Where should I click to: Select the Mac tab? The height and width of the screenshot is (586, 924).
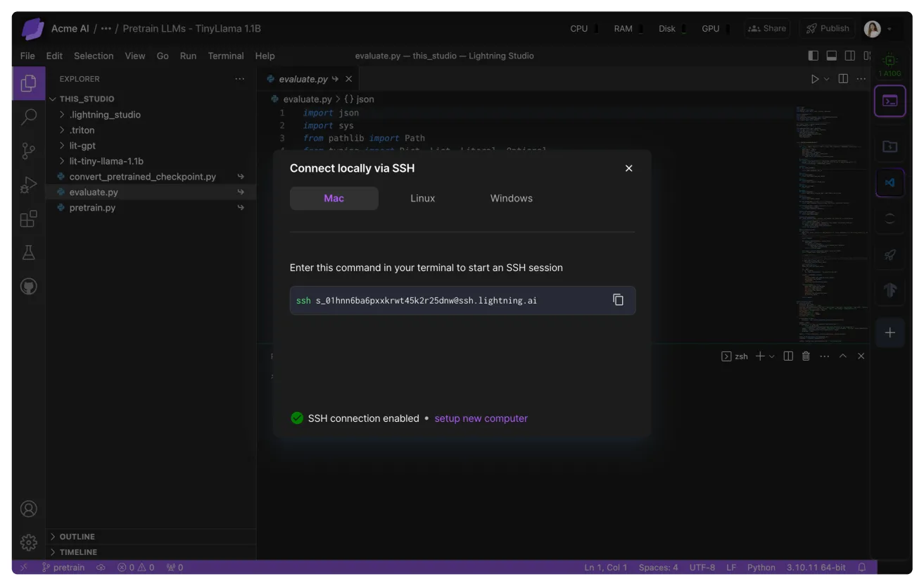click(x=334, y=199)
